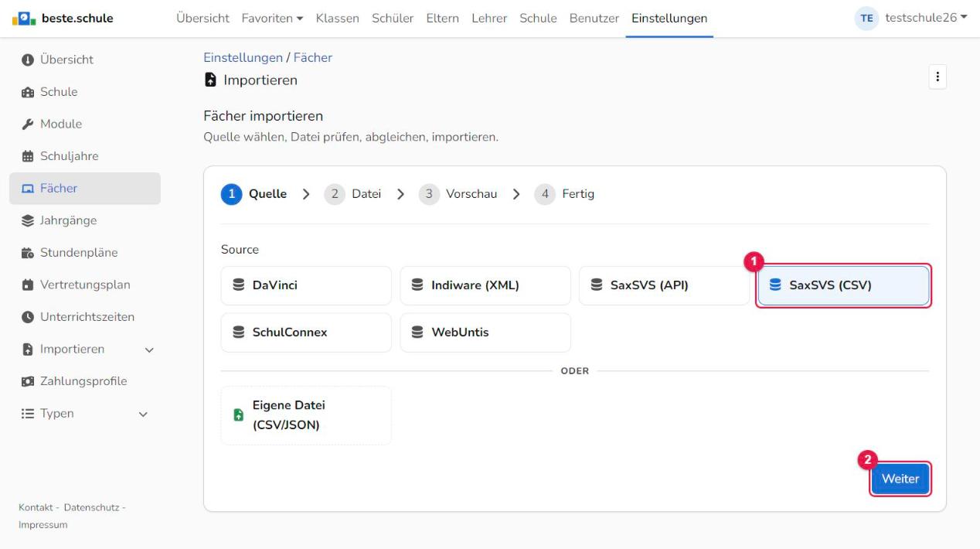This screenshot has width=980, height=549.
Task: Click the DaVinci database icon
Action: (239, 285)
